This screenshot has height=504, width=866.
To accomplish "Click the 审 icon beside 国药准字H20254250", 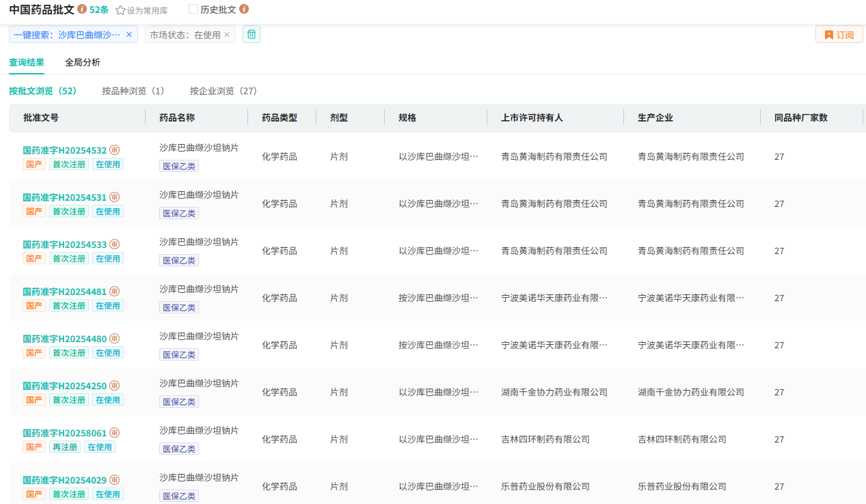I will click(x=115, y=386).
